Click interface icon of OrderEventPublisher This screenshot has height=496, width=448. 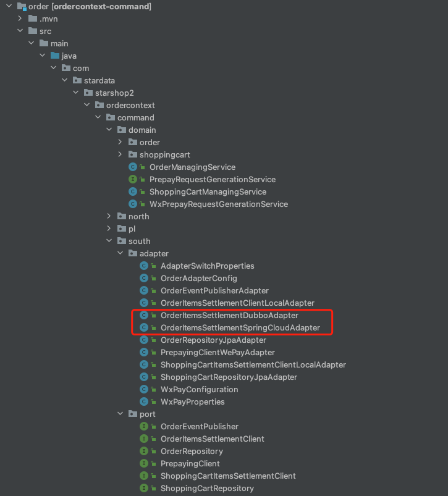144,426
